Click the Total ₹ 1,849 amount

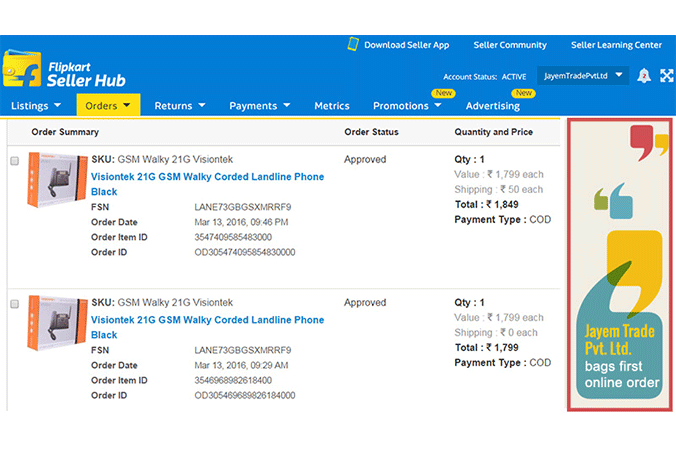pos(486,204)
